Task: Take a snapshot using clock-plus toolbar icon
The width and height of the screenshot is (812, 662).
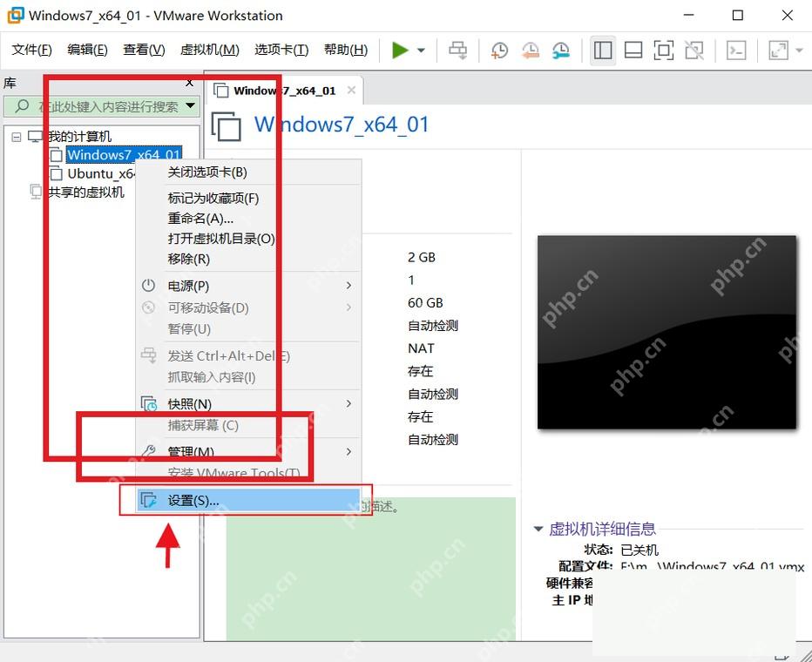Action: (500, 51)
